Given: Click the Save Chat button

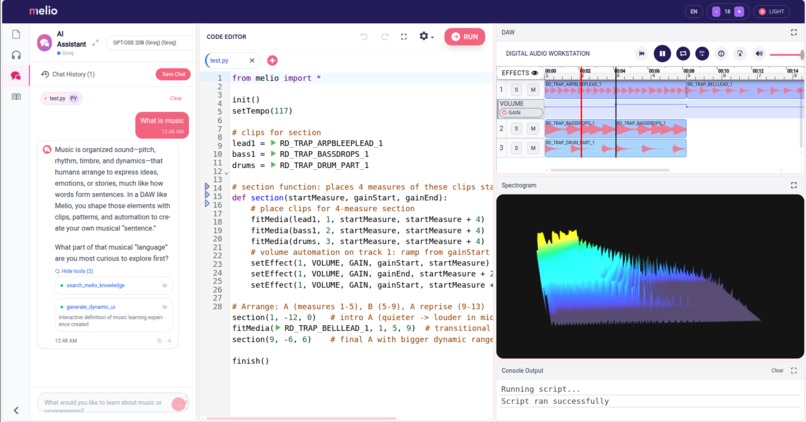Looking at the screenshot, I should pos(173,74).
